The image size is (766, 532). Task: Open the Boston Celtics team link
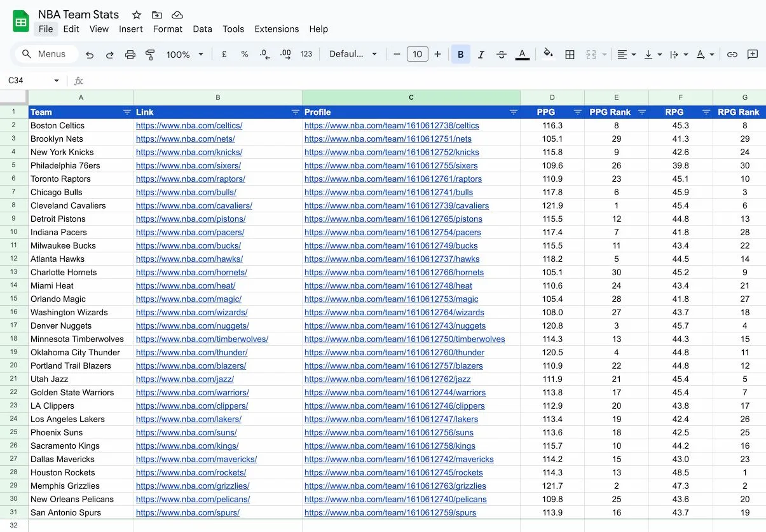(189, 125)
